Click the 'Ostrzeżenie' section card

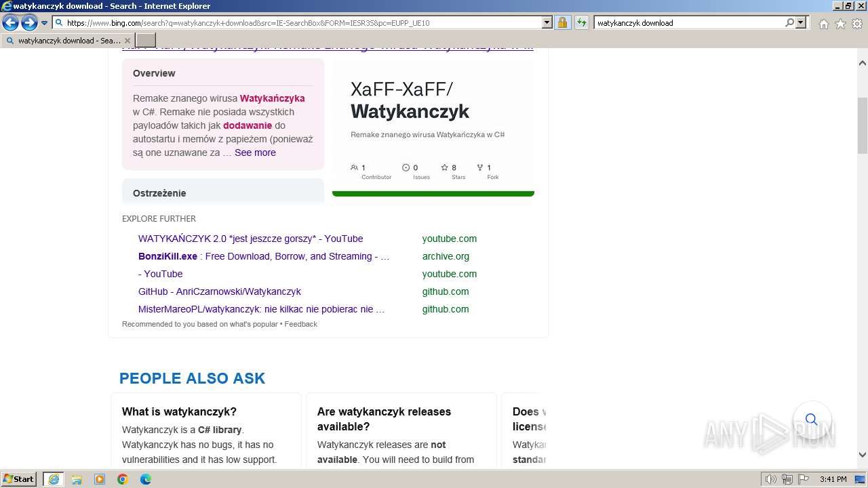click(223, 191)
